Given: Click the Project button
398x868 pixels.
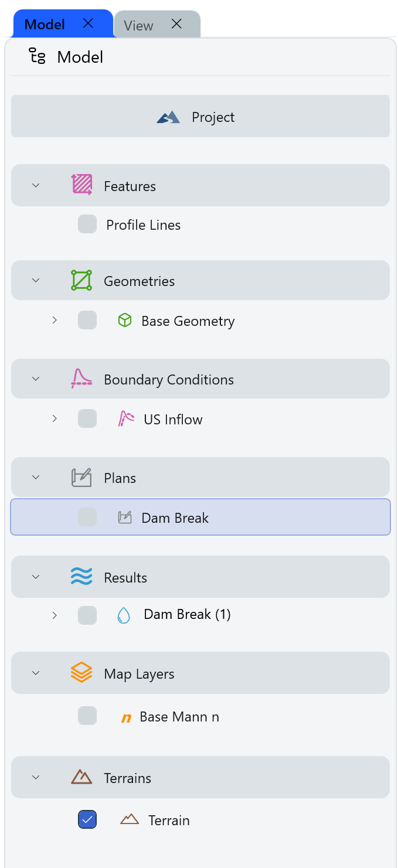Looking at the screenshot, I should pyautogui.click(x=200, y=117).
